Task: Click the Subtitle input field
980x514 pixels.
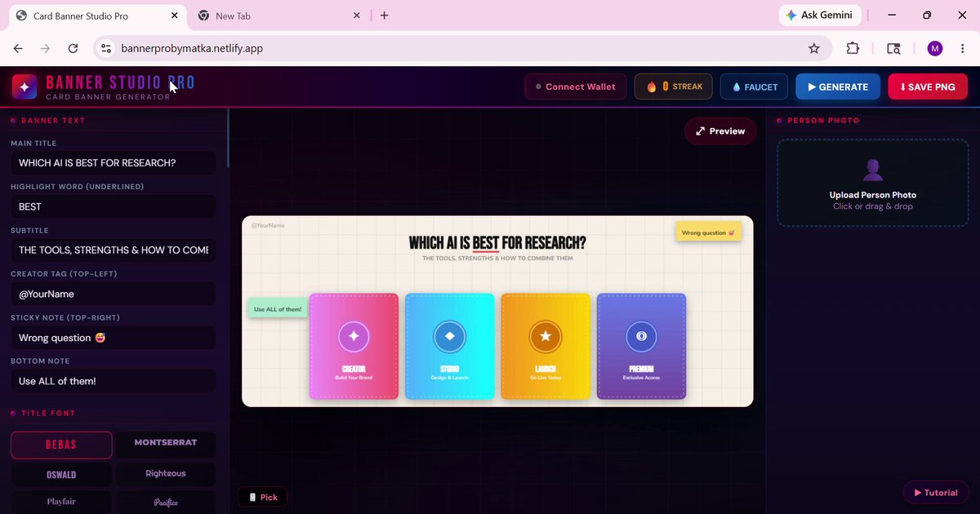Action: point(114,250)
